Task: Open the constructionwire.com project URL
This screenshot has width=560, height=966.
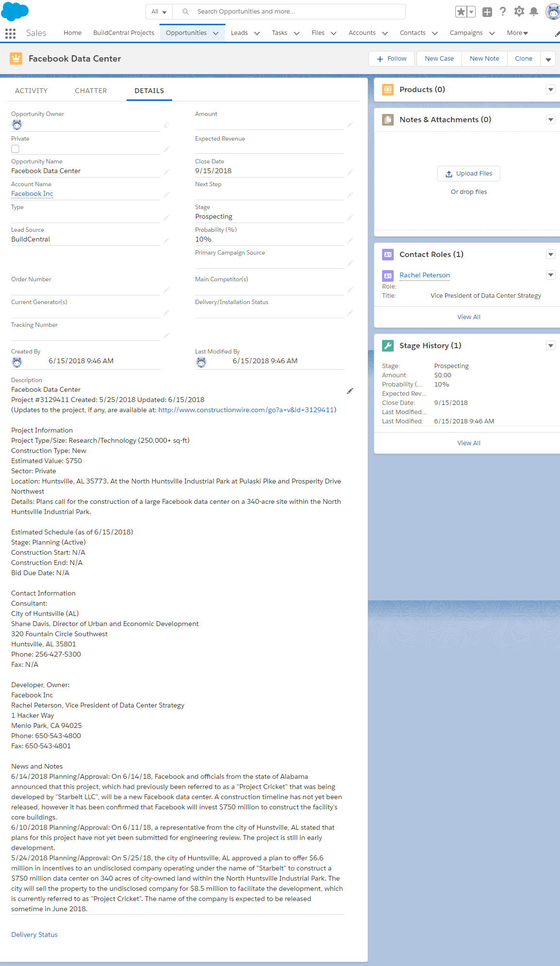Action: click(246, 410)
